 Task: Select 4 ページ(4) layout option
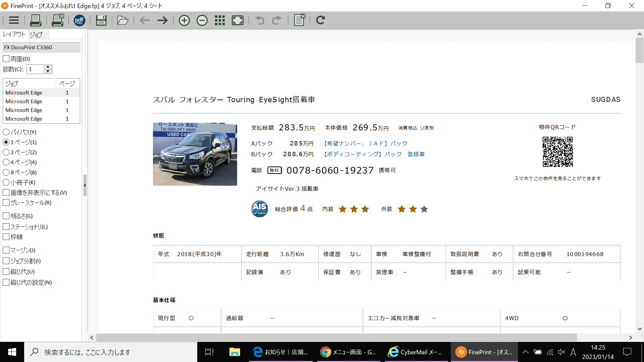click(x=6, y=162)
